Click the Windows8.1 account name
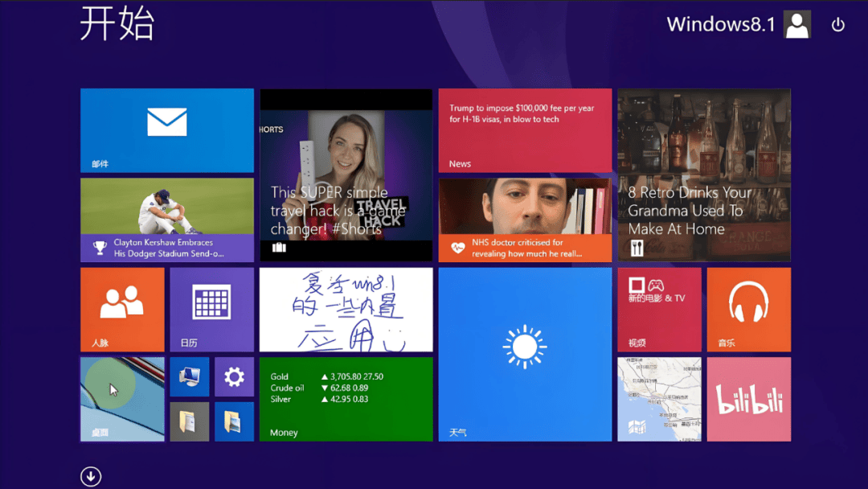868x489 pixels. [x=721, y=24]
